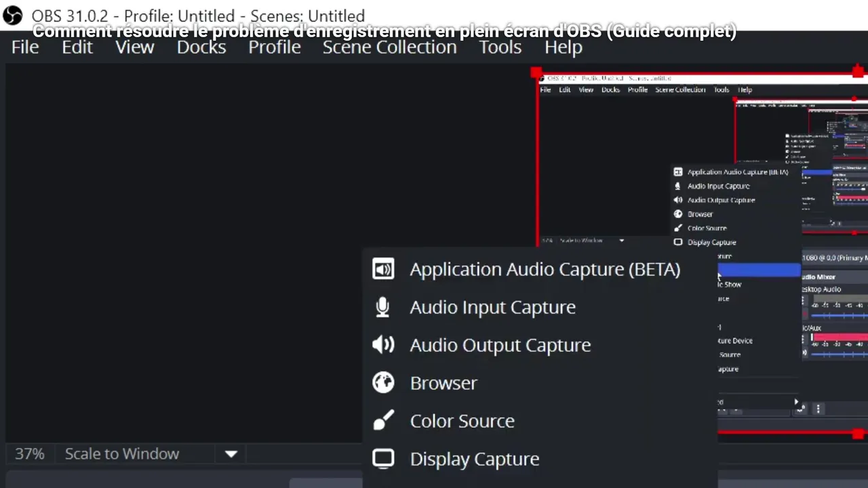Click the "Mic/Aux" label in the mixer

[811, 328]
